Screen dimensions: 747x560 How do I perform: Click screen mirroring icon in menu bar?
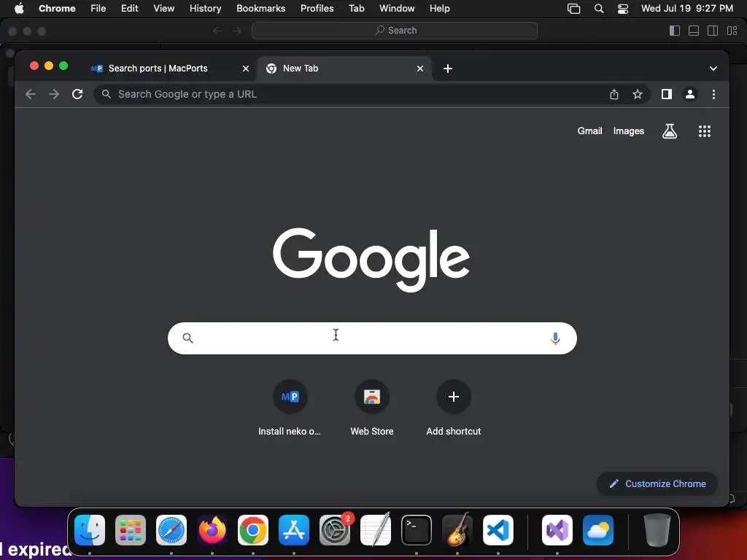point(573,8)
